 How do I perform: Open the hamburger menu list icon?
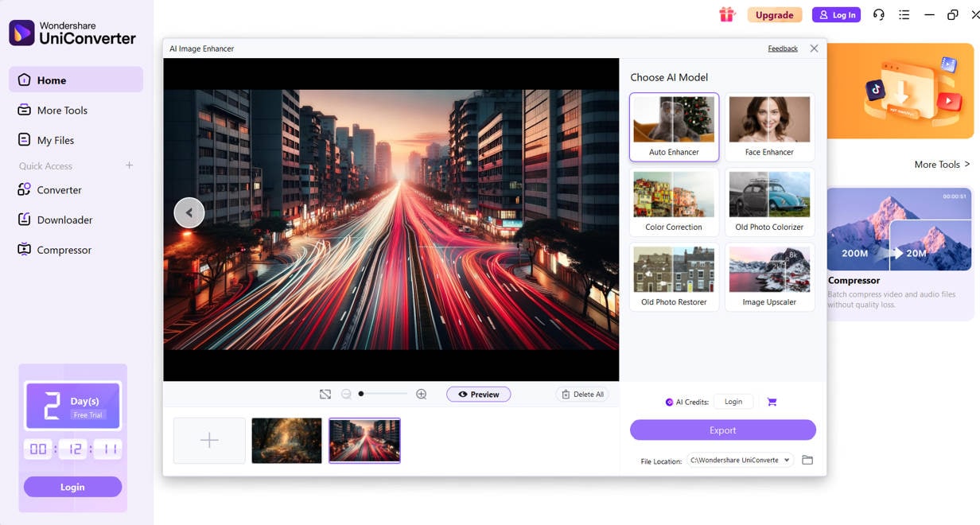click(904, 14)
